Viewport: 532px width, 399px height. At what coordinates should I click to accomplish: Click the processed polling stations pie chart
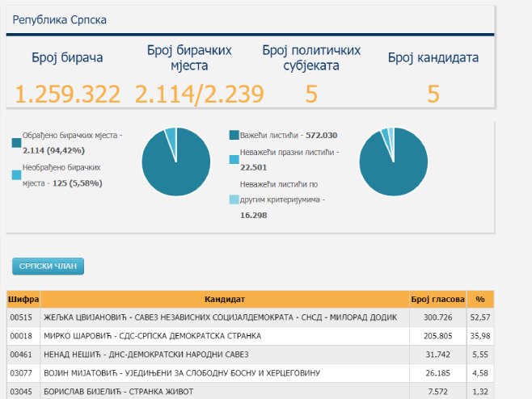(x=175, y=162)
